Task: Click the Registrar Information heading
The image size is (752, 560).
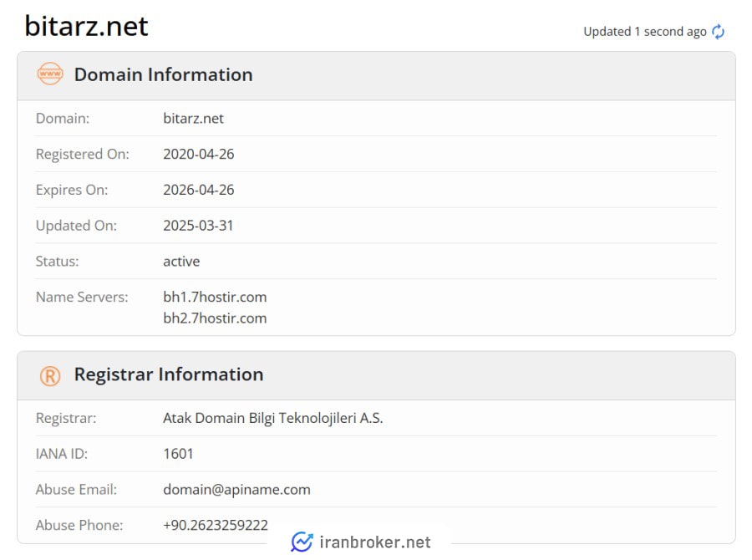Action: pyautogui.click(x=169, y=374)
